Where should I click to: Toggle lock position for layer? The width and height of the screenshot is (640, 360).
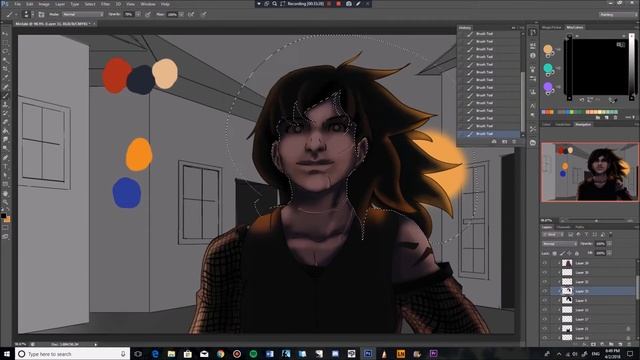569,253
